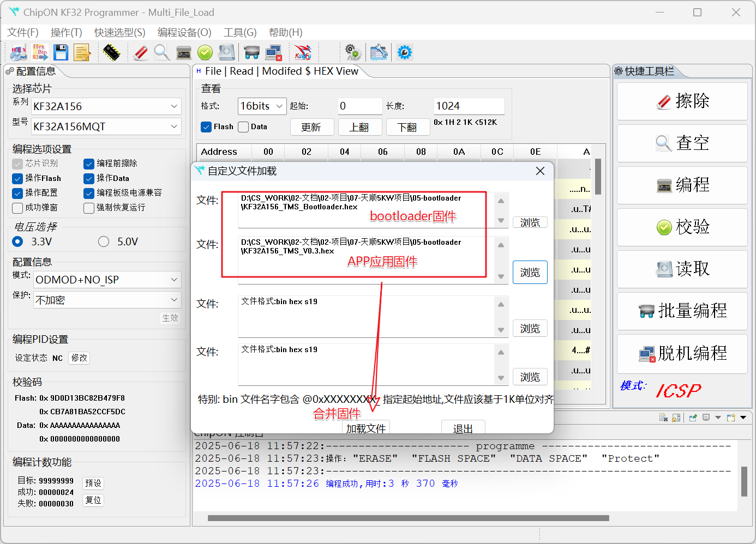Click the clear console icon
The width and height of the screenshot is (756, 544).
pyautogui.click(x=663, y=418)
